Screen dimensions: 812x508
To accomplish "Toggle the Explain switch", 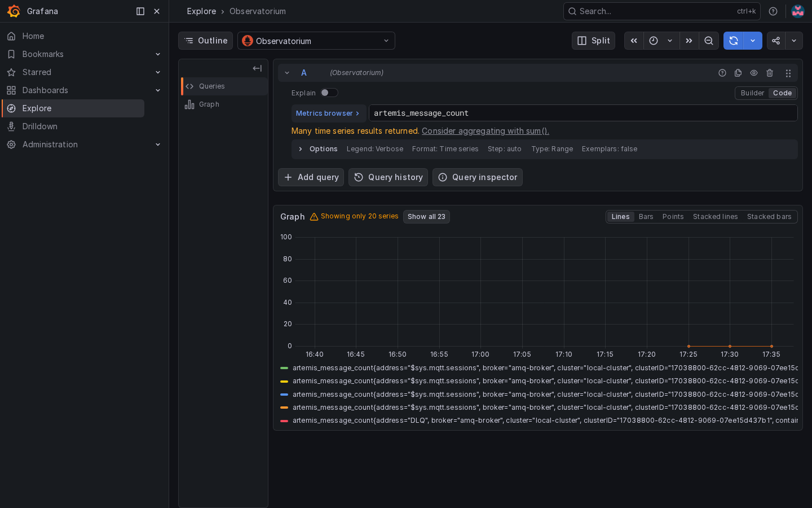I will 329,93.
